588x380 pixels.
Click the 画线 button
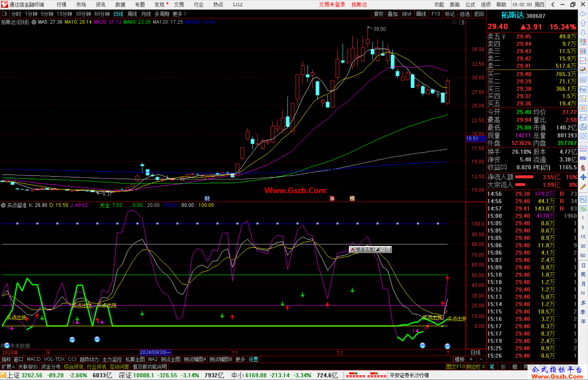(421, 14)
